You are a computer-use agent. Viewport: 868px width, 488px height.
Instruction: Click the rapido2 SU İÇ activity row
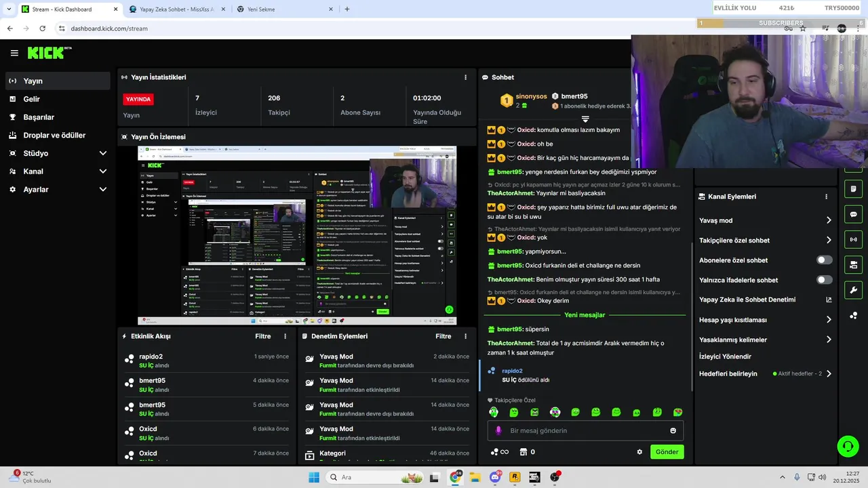[207, 361]
